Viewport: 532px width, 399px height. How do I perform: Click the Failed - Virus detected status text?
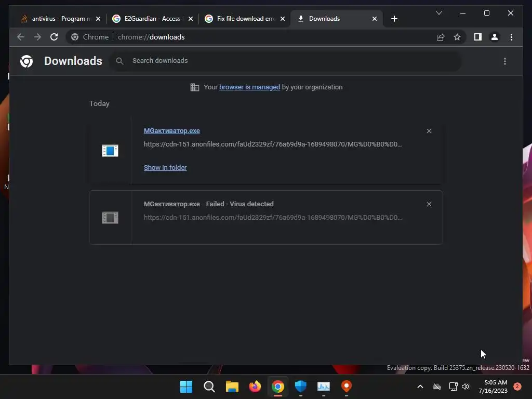click(x=240, y=204)
